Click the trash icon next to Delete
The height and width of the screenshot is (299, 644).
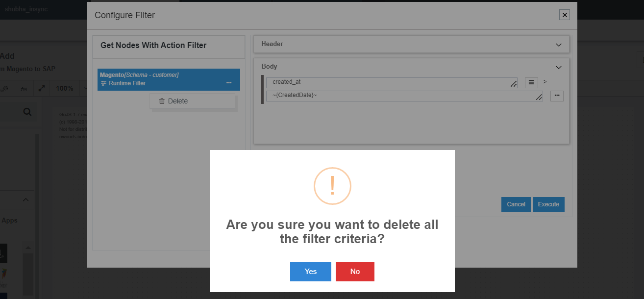pyautogui.click(x=162, y=101)
